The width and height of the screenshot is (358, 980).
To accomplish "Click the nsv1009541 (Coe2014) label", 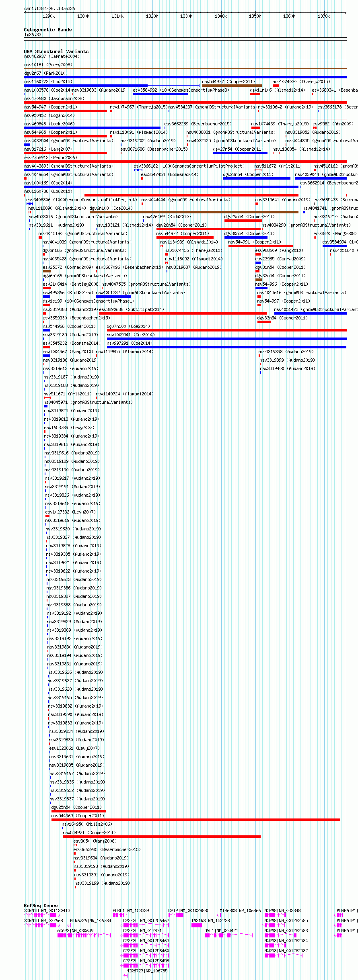I will pyautogui.click(x=131, y=335).
